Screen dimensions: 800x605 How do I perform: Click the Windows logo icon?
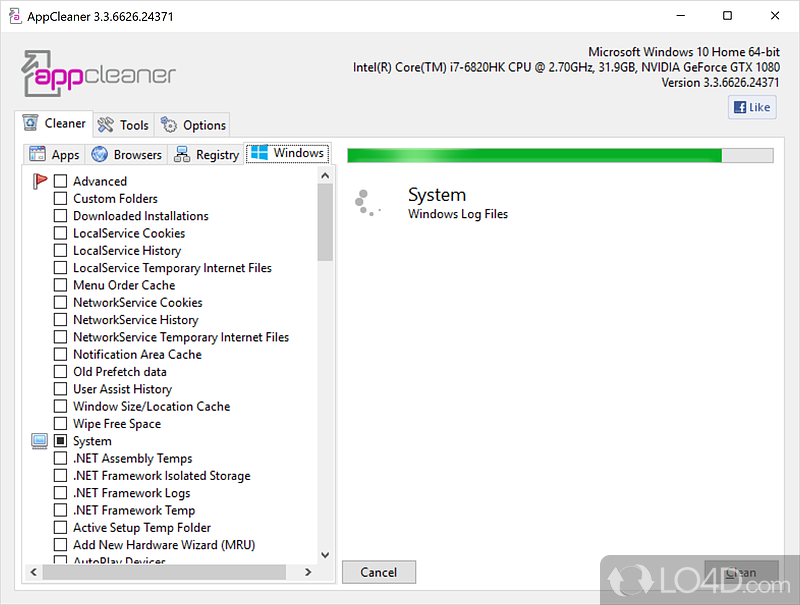(259, 152)
